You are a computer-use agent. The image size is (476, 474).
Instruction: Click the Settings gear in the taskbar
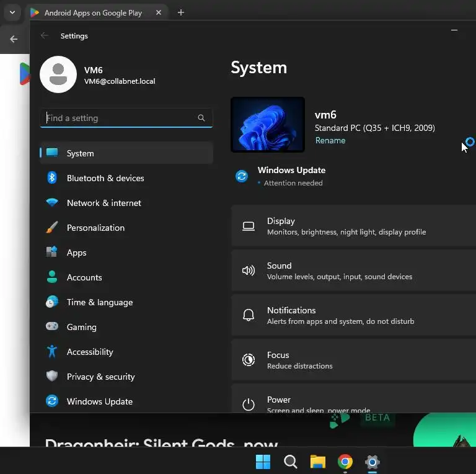point(372,462)
